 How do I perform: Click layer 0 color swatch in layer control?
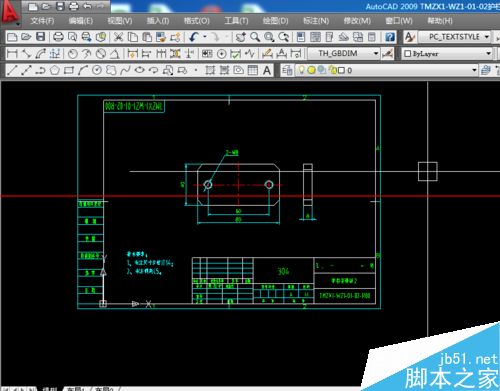click(341, 70)
